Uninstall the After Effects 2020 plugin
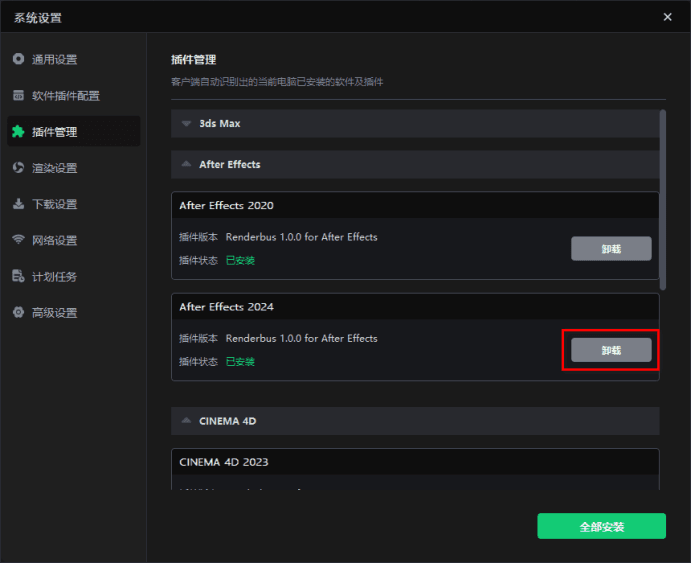Image resolution: width=692 pixels, height=563 pixels. [x=610, y=249]
